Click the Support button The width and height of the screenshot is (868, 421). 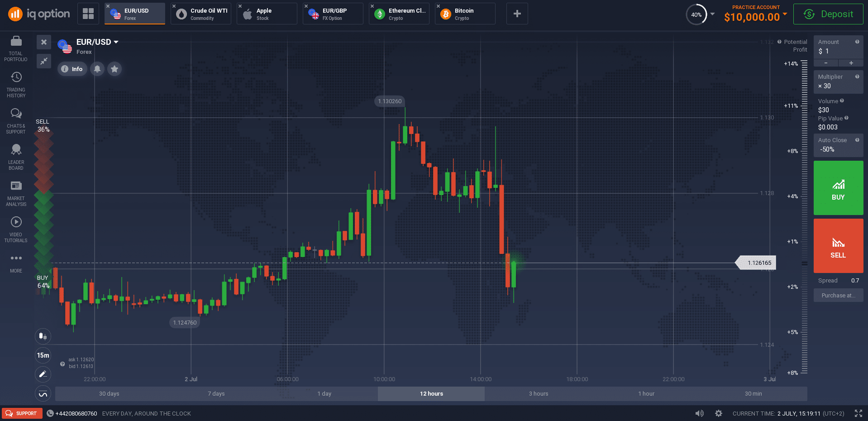click(x=22, y=413)
